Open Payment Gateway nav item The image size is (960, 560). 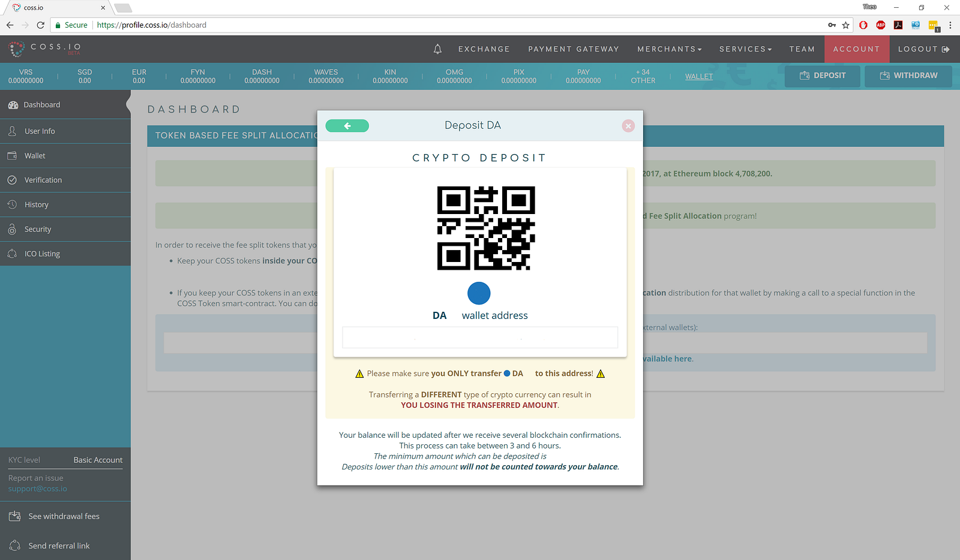point(574,49)
